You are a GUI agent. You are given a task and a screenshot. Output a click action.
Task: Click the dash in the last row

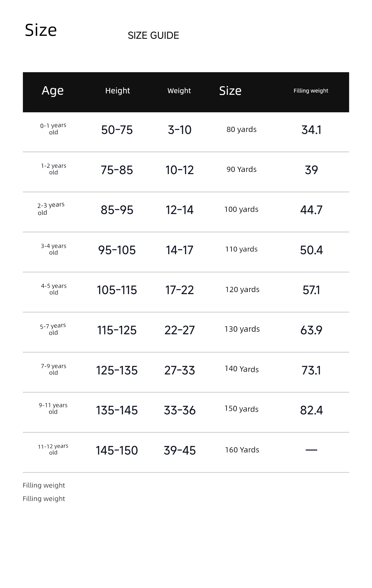[311, 450]
